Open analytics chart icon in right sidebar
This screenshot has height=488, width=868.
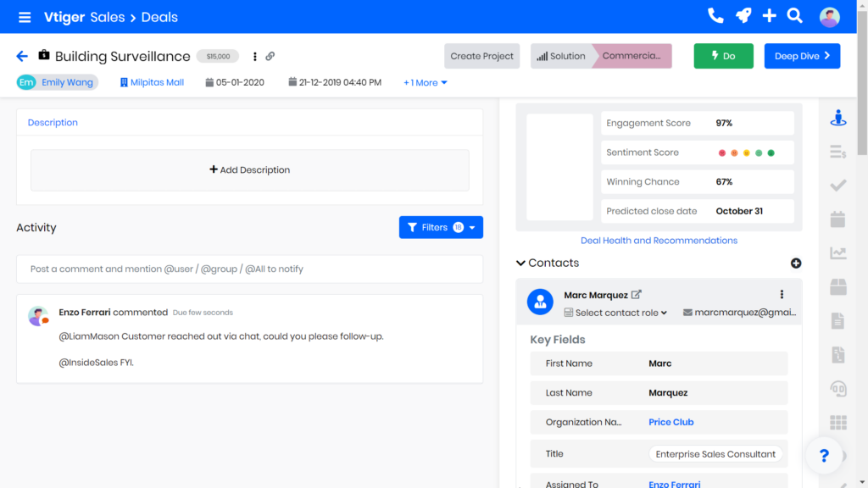[x=837, y=253]
